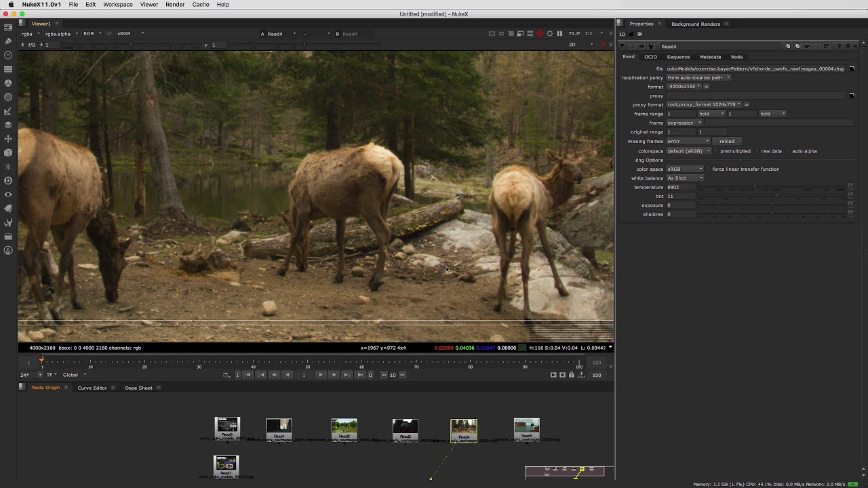Open the Color nodes toolbar icon
The width and height of the screenshot is (868, 488).
point(8,83)
